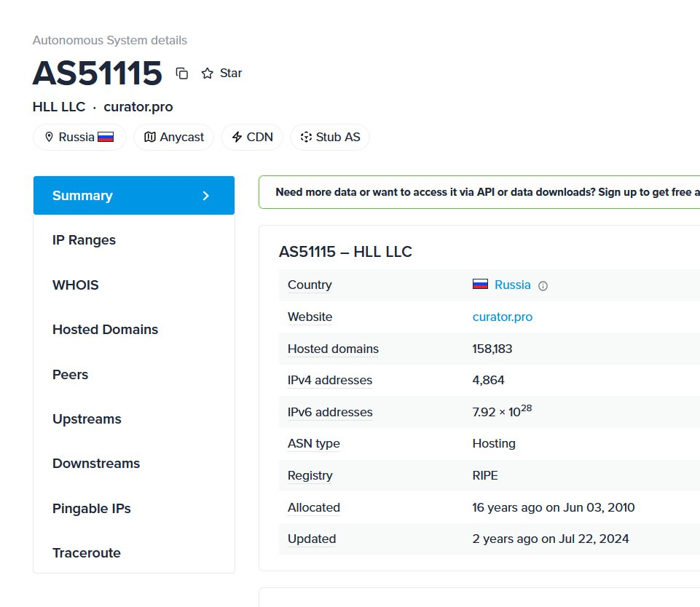Click the sign up banner about API access
The image size is (700, 607).
coord(479,192)
